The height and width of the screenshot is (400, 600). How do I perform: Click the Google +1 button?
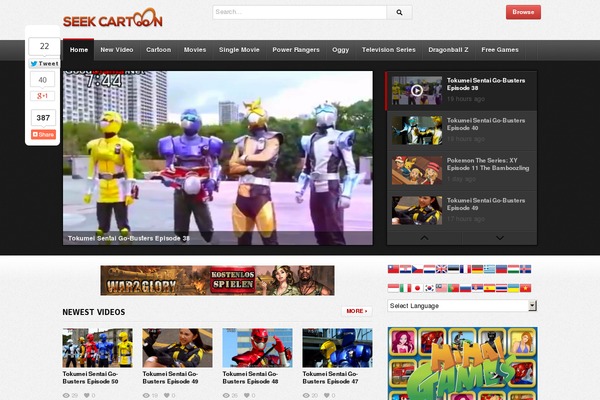pos(42,96)
